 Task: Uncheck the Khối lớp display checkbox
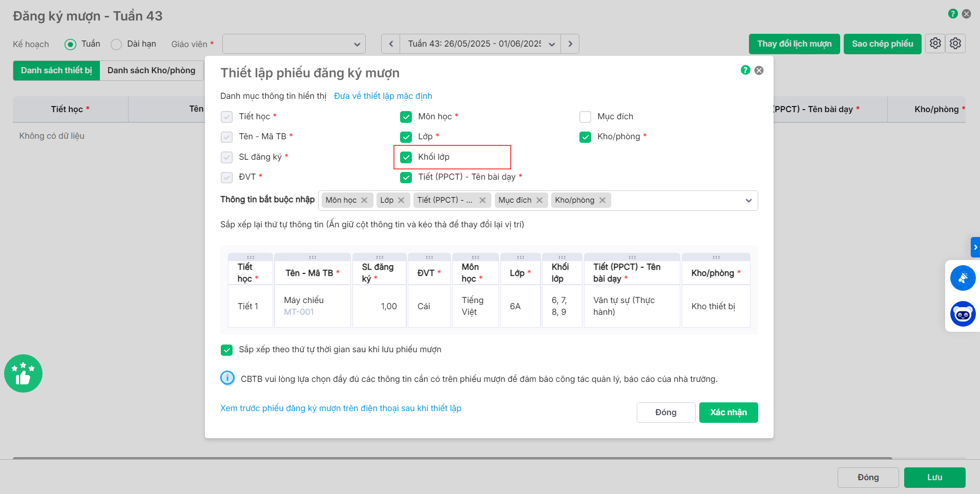tap(406, 157)
